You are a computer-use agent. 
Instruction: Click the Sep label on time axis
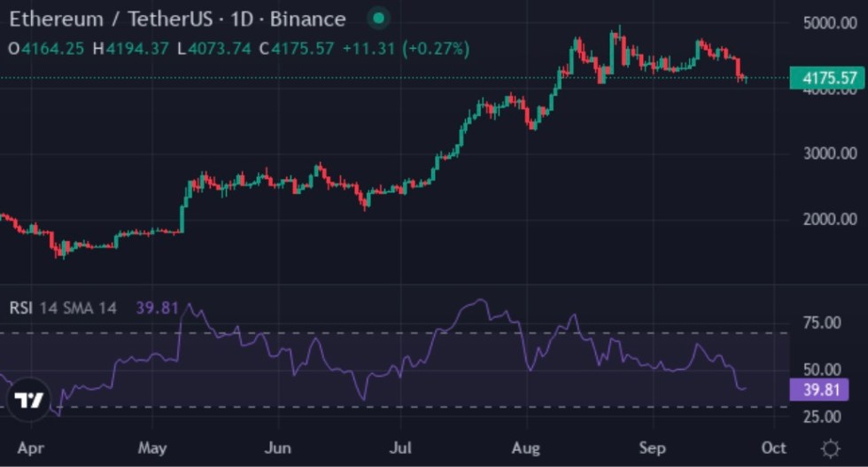click(652, 448)
